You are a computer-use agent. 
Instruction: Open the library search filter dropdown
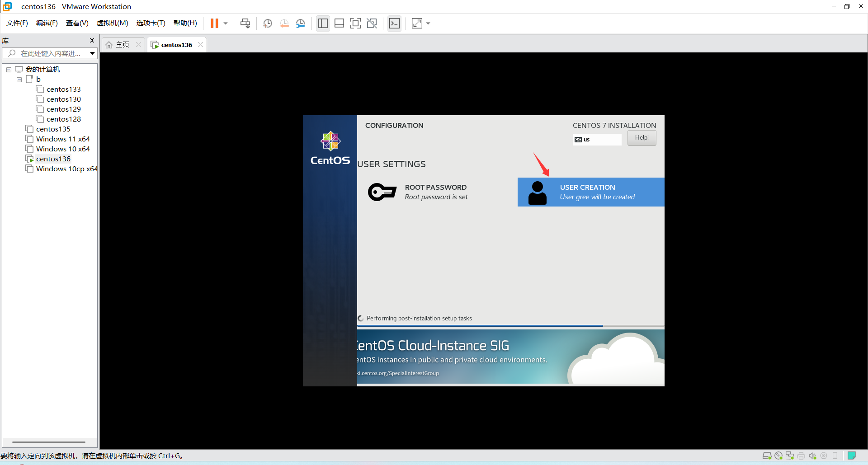point(92,53)
